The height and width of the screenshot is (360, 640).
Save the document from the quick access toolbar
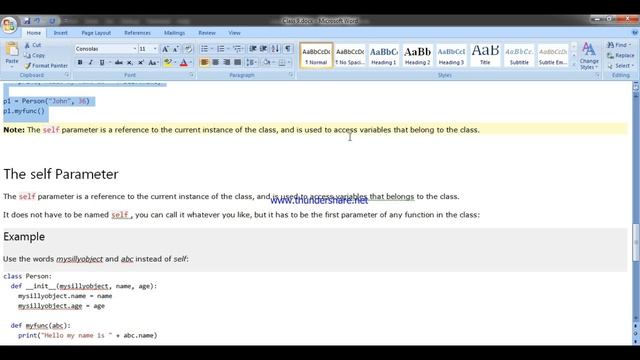[x=27, y=21]
